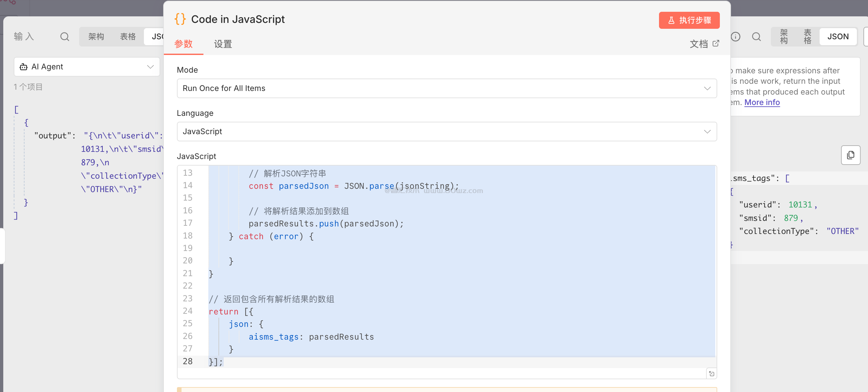Image resolution: width=868 pixels, height=392 pixels.
Task: Click the Code node curly braces icon
Action: (180, 19)
